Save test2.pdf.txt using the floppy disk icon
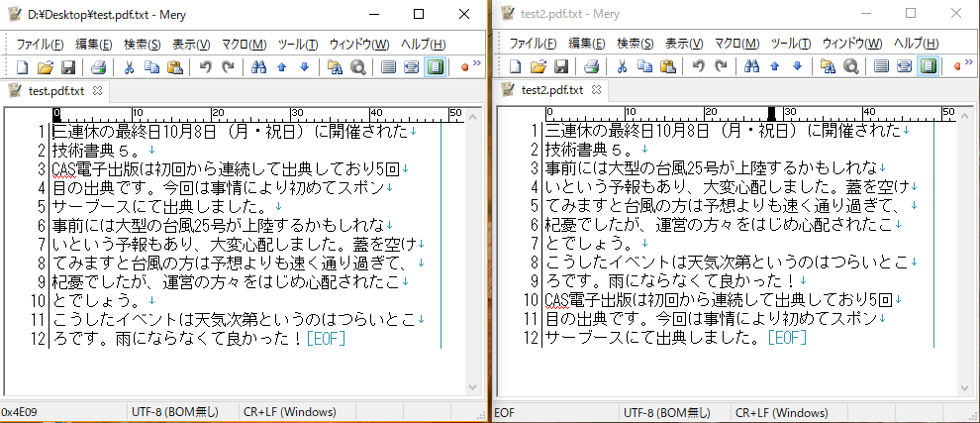The width and height of the screenshot is (980, 423). tap(560, 67)
